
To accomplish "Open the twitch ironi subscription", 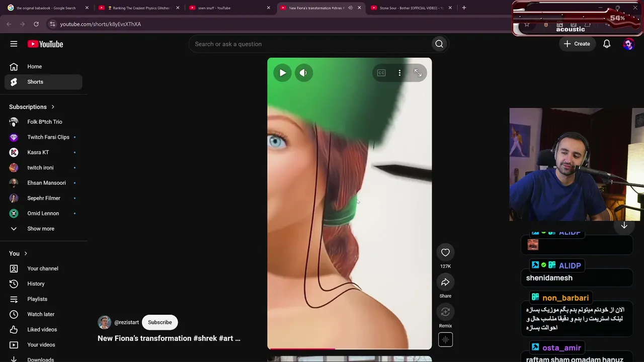I will 43,167.
